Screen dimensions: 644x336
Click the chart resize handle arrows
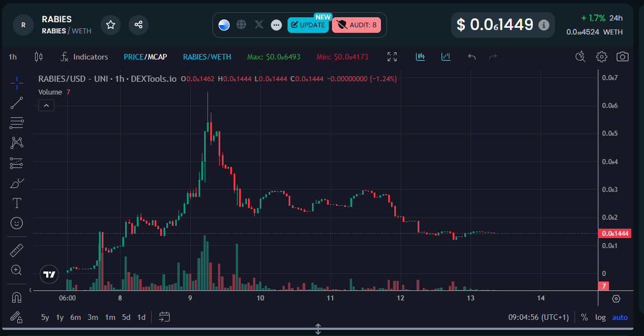click(x=318, y=329)
